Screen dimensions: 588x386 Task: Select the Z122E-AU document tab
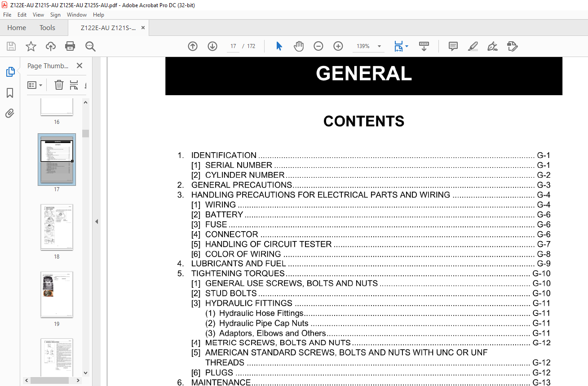pos(108,28)
